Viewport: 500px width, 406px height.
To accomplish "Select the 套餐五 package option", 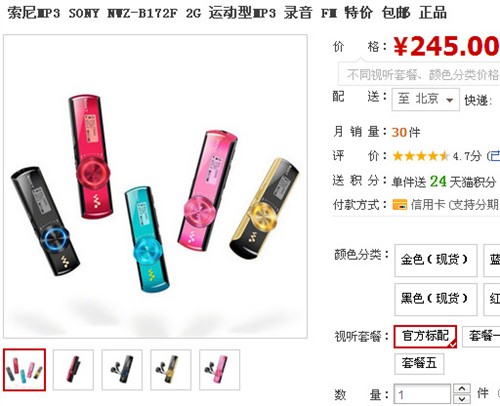I will (x=419, y=363).
